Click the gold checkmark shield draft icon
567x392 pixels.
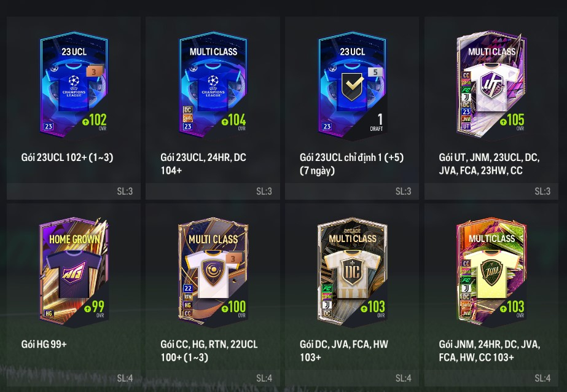353,85
